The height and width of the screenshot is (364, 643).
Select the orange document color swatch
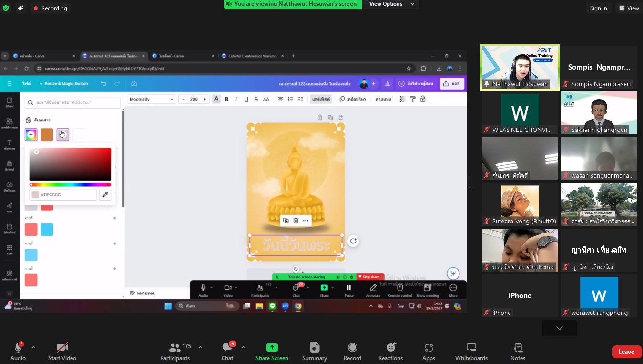pos(47,135)
